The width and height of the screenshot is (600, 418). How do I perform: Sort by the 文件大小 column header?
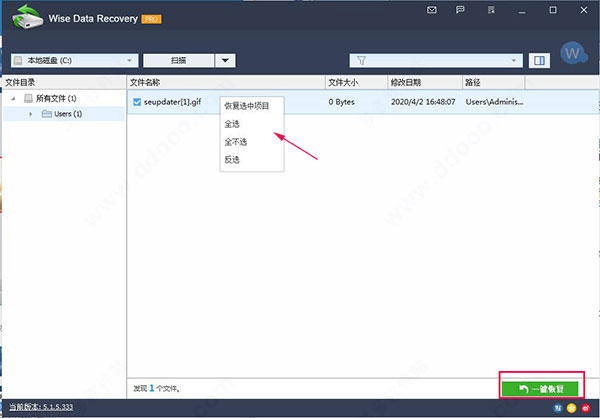(x=356, y=82)
